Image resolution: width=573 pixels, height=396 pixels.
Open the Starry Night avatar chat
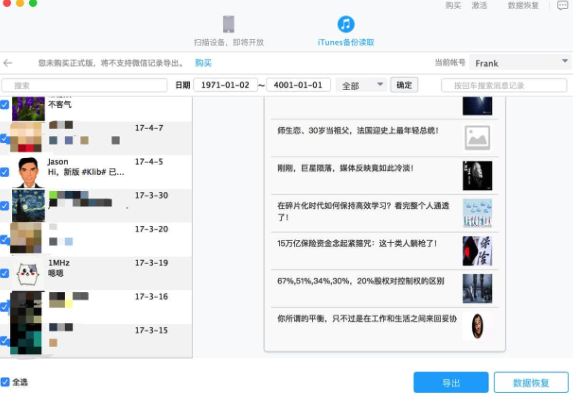pyautogui.click(x=28, y=206)
